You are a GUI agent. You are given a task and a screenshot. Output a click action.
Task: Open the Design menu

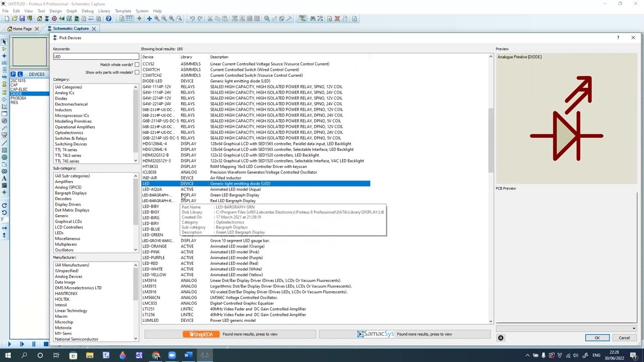tap(55, 11)
